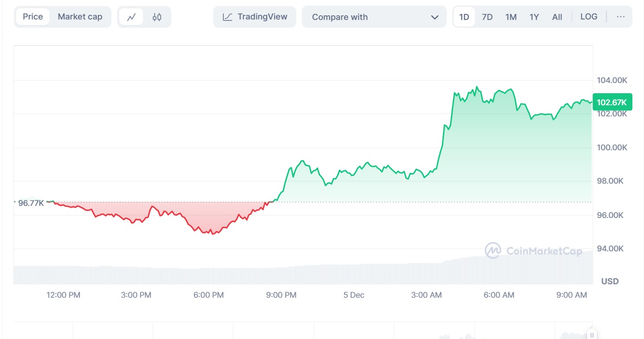Viewport: 644px width, 339px height.
Task: Click the 100.00K axis label
Action: (x=612, y=147)
